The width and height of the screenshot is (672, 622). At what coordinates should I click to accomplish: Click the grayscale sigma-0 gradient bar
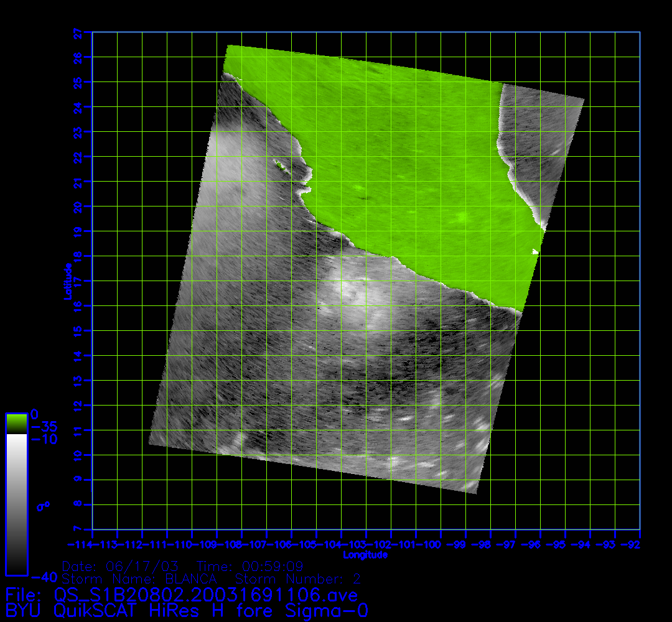coord(16,504)
